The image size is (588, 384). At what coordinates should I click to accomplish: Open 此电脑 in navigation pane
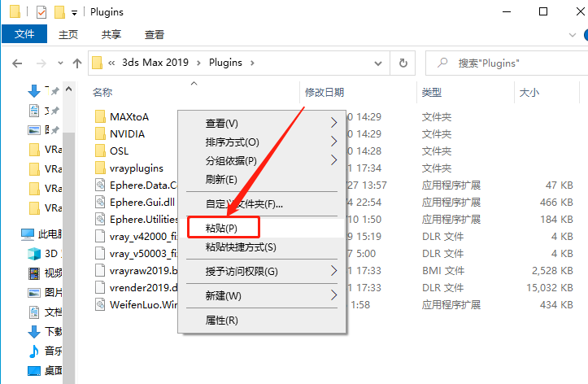click(41, 234)
